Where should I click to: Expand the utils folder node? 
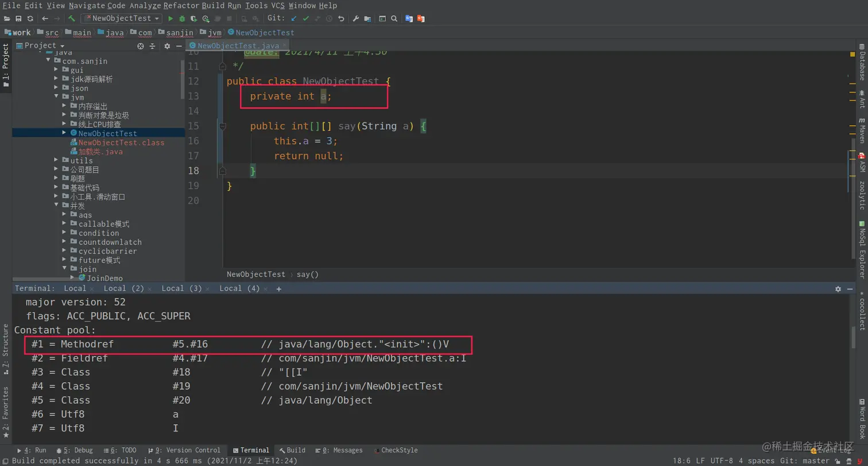click(57, 160)
